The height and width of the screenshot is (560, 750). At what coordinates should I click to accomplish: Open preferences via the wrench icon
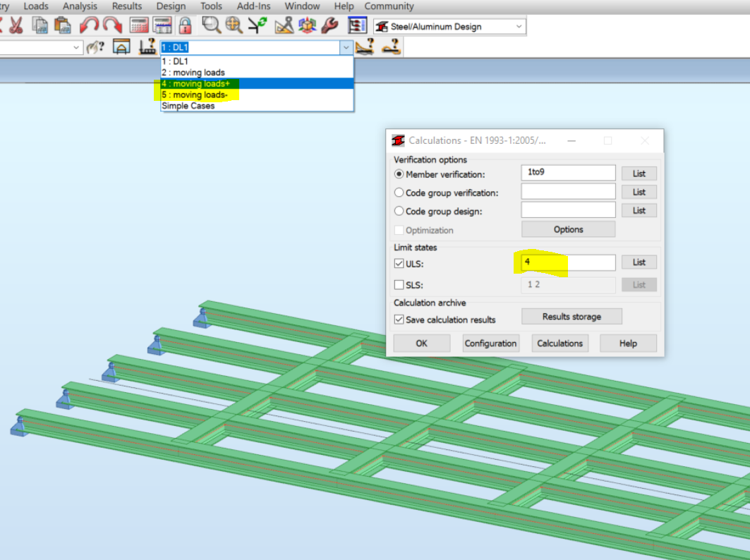click(329, 25)
